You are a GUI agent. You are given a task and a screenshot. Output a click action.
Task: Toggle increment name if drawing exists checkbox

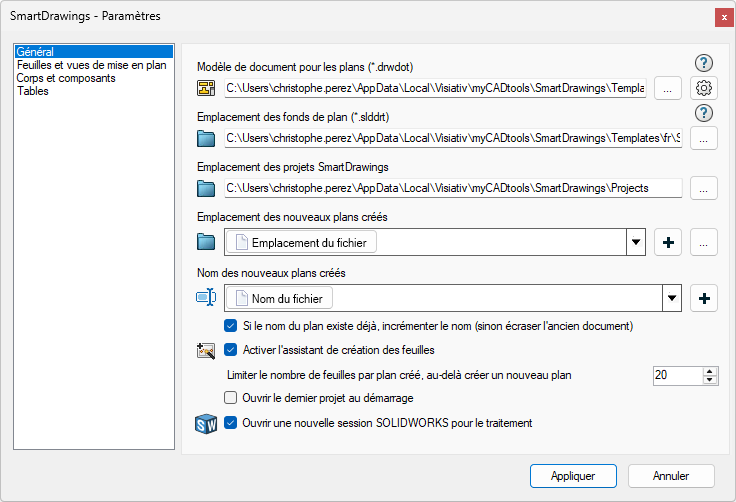(x=231, y=326)
